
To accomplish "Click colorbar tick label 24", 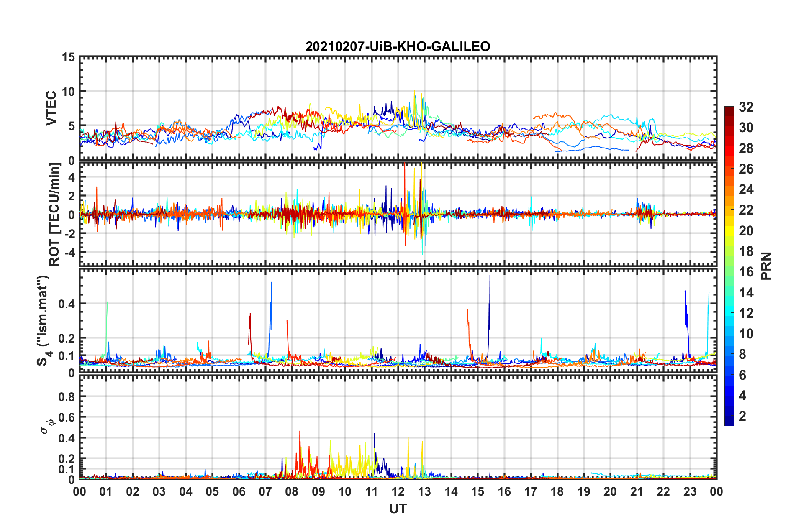I will pos(746,189).
